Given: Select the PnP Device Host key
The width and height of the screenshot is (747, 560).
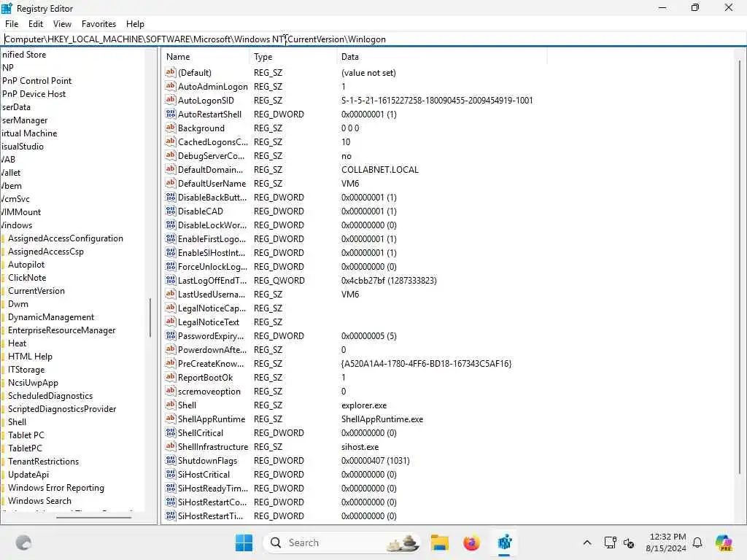Looking at the screenshot, I should pos(34,94).
